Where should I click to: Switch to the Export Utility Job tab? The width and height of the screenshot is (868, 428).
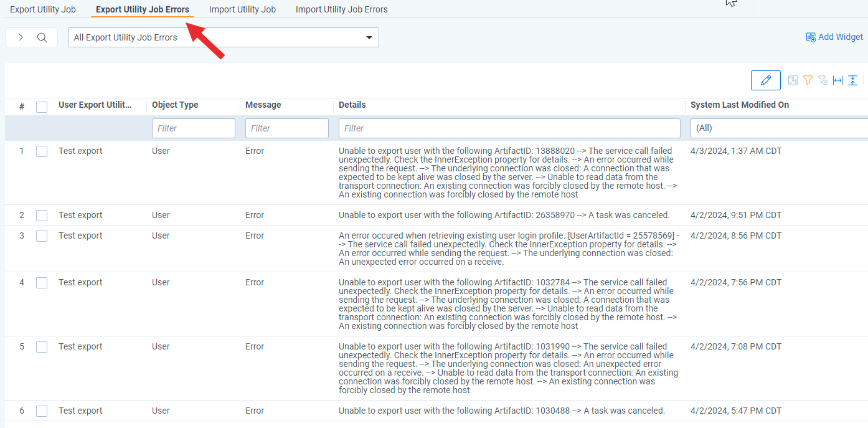click(43, 9)
